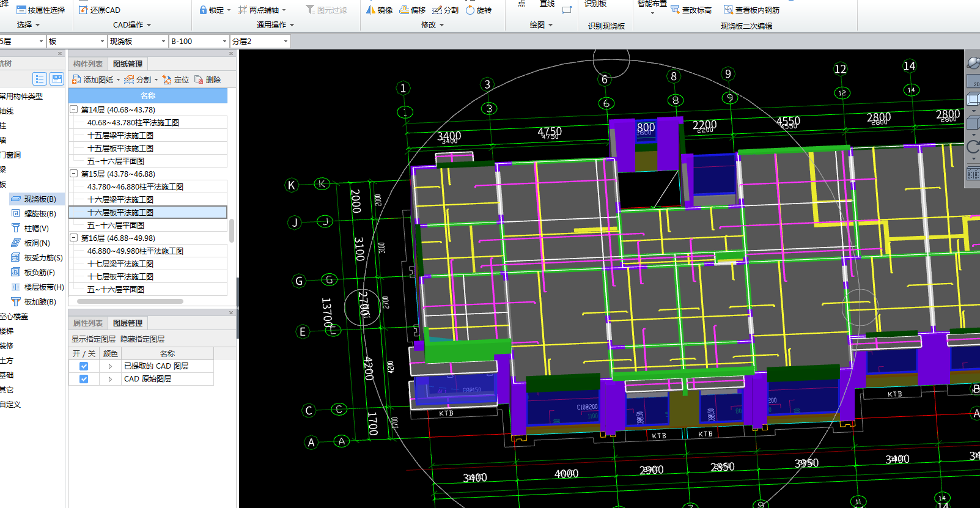Collapse the 第14层 (40.68~43.78) tree node
This screenshot has height=508, width=980.
point(74,109)
